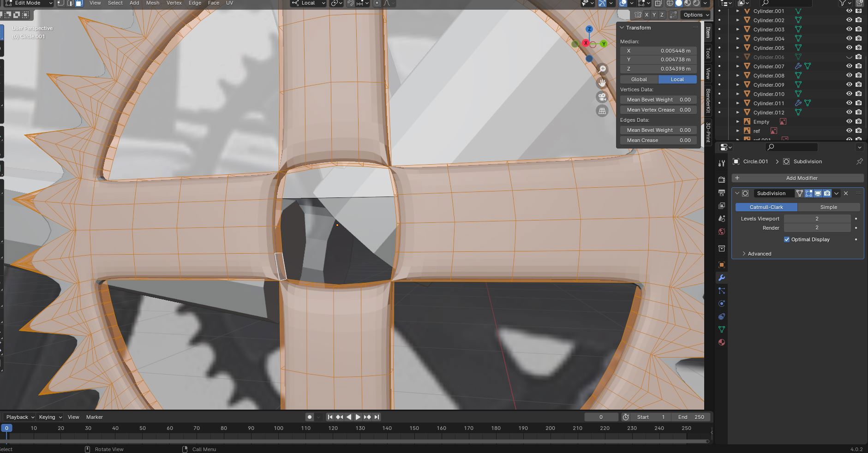The height and width of the screenshot is (453, 868).
Task: Open the View Layer properties tab icon
Action: 722,205
